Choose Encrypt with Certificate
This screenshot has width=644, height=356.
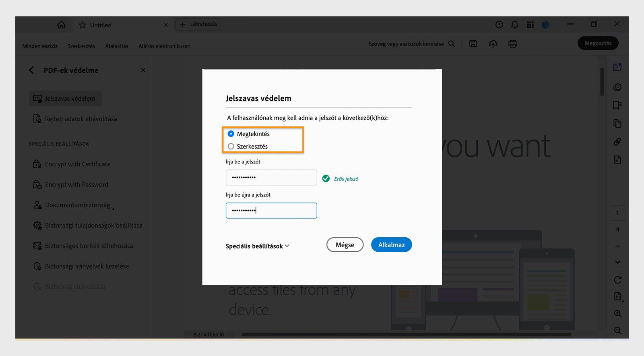tap(71, 164)
